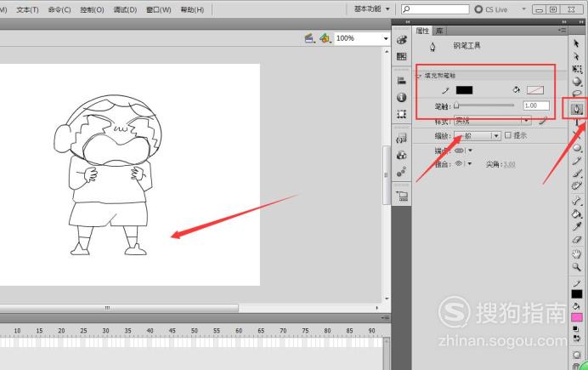Click Edit Scene clapperboard icon
This screenshot has width=588, height=370.
click(310, 38)
